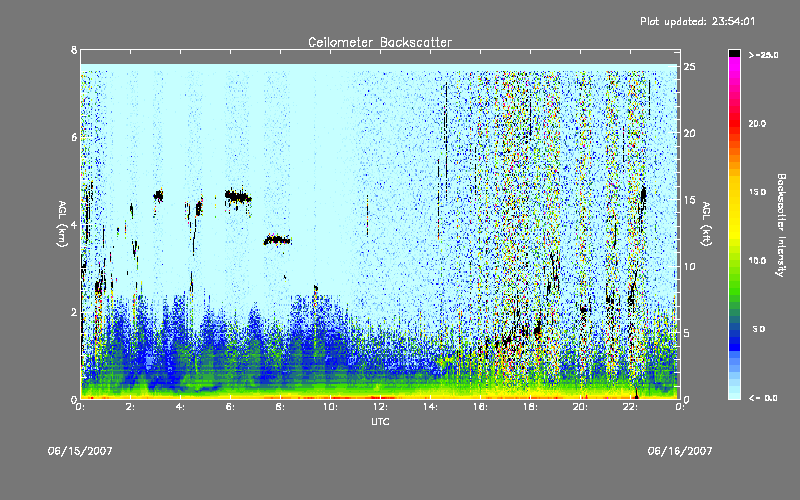The width and height of the screenshot is (800, 500).
Task: Click the left y-axis tick label 2
Action: click(74, 312)
